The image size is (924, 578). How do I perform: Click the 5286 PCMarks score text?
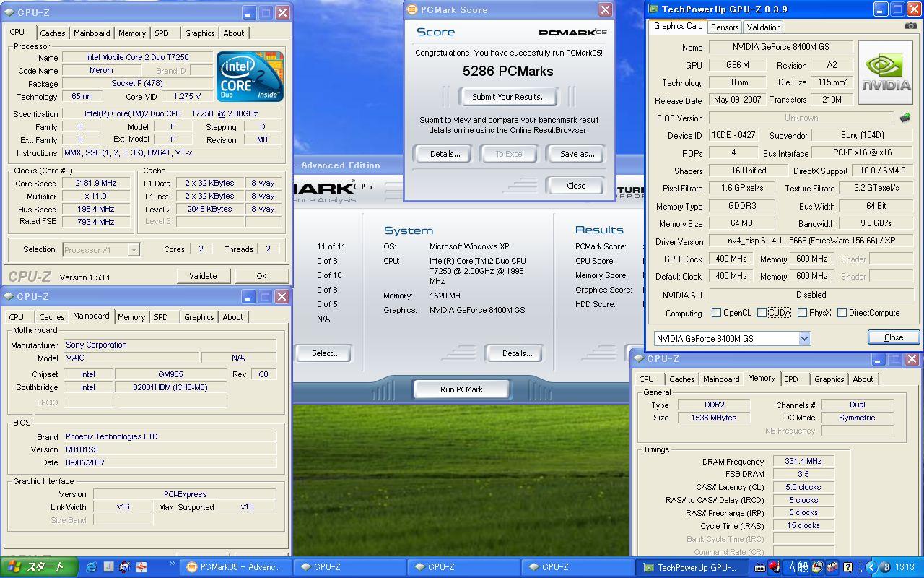tap(508, 72)
